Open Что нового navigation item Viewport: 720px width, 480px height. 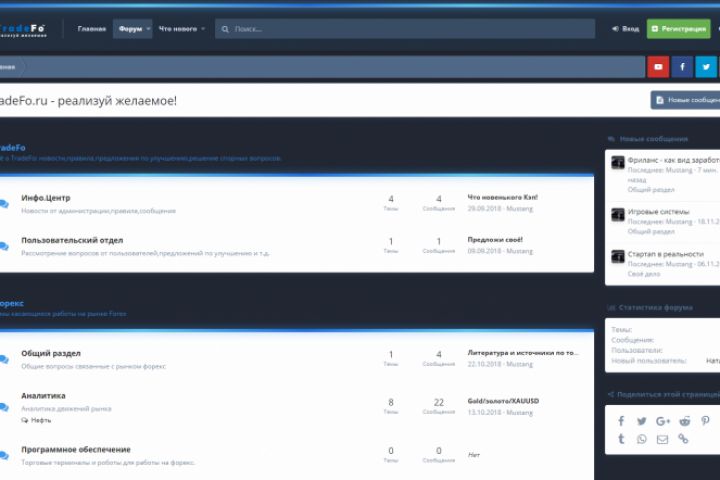pyautogui.click(x=178, y=29)
